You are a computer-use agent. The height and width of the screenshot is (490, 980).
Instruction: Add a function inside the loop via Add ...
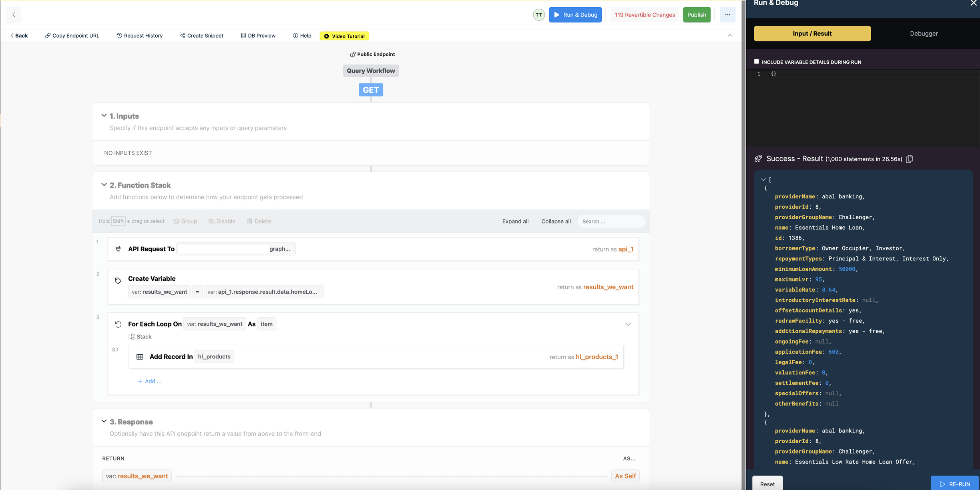149,381
